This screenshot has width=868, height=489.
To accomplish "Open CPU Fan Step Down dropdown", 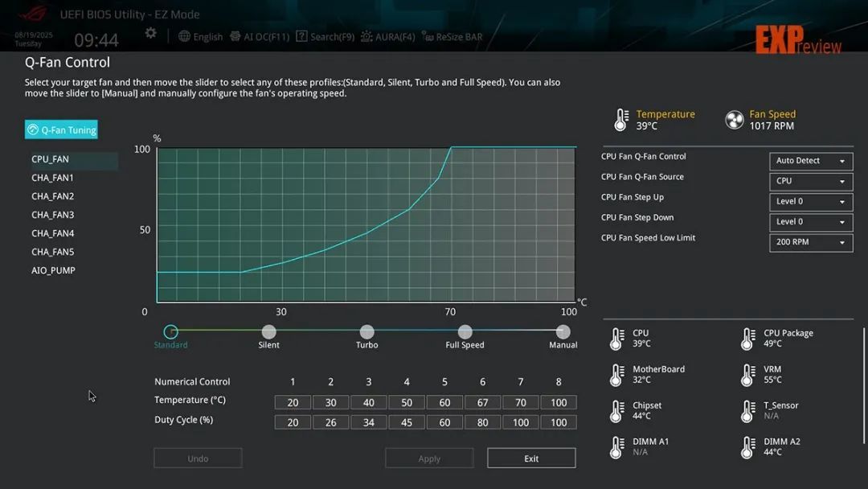I will click(x=811, y=222).
